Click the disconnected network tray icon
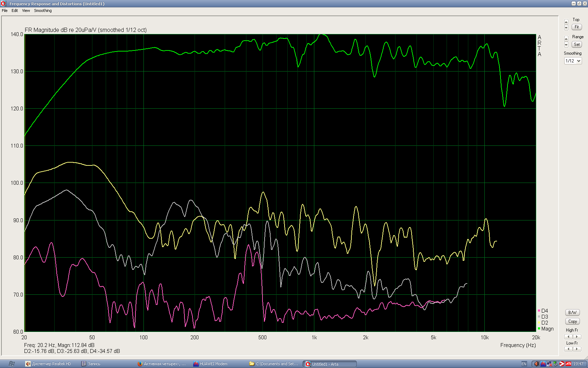 click(x=549, y=364)
